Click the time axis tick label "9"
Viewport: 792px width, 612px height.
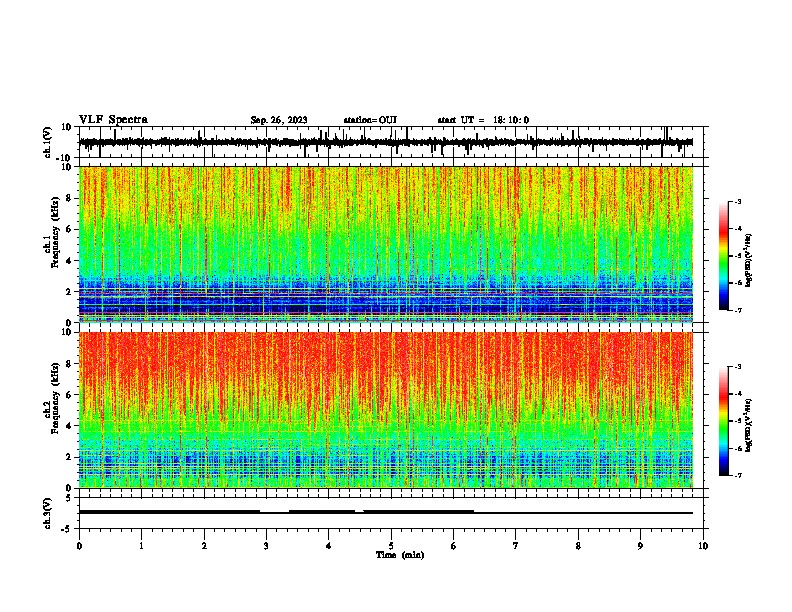[x=640, y=546]
